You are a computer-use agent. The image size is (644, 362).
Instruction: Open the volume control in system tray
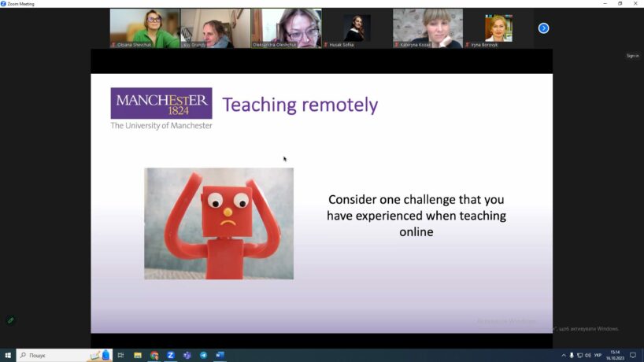click(x=587, y=355)
